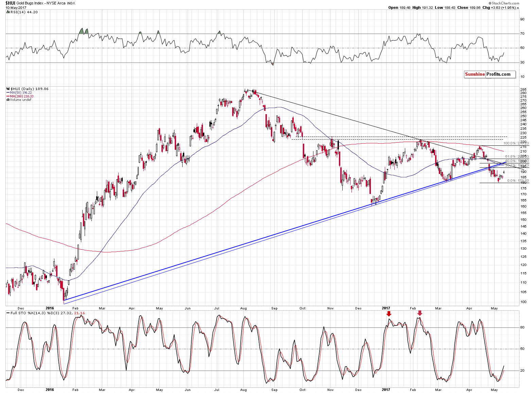This screenshot has height=393, width=532.
Task: Click the RSI(14) 44.20 indicator label
Action: (x=24, y=12)
